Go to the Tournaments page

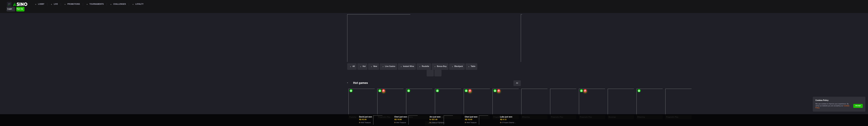[95, 4]
